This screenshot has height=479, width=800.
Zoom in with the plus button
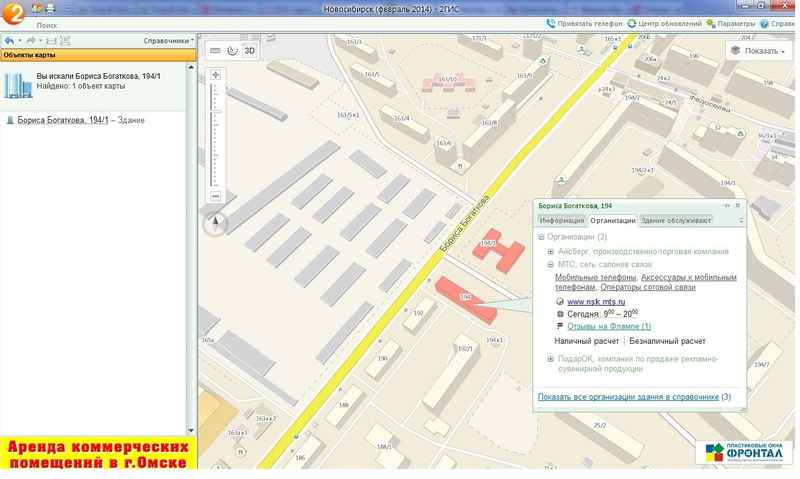[215, 75]
